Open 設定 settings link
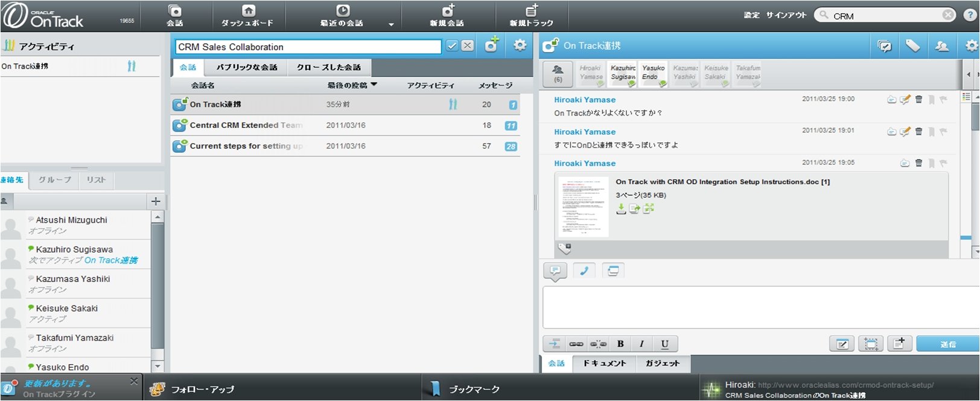Viewport: 980px width, 401px height. coord(751,15)
